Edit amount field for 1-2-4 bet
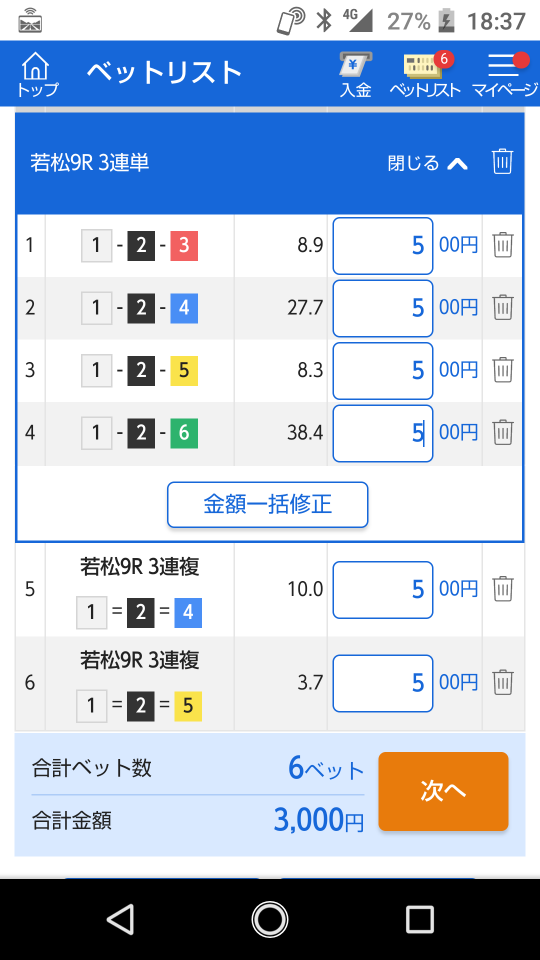This screenshot has width=540, height=960. (x=383, y=308)
